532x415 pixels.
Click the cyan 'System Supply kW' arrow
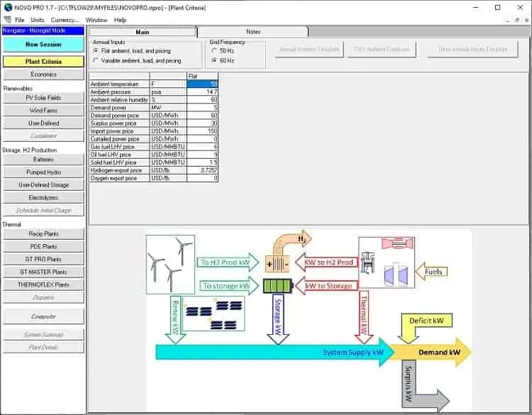[x=275, y=353]
